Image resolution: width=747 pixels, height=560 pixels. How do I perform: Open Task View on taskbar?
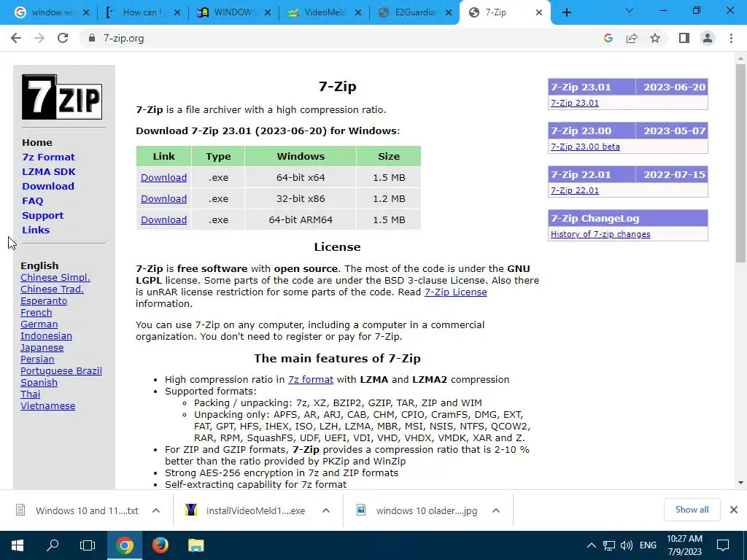point(88,545)
